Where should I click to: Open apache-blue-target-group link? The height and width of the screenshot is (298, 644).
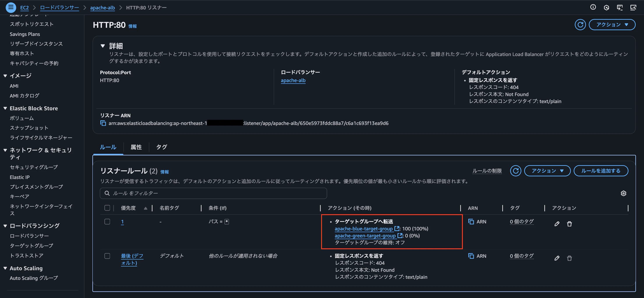363,229
